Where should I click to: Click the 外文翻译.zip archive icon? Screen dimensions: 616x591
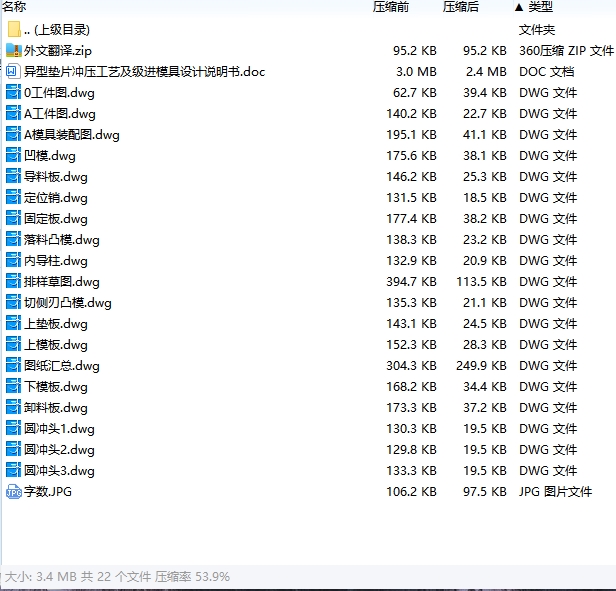(14, 50)
